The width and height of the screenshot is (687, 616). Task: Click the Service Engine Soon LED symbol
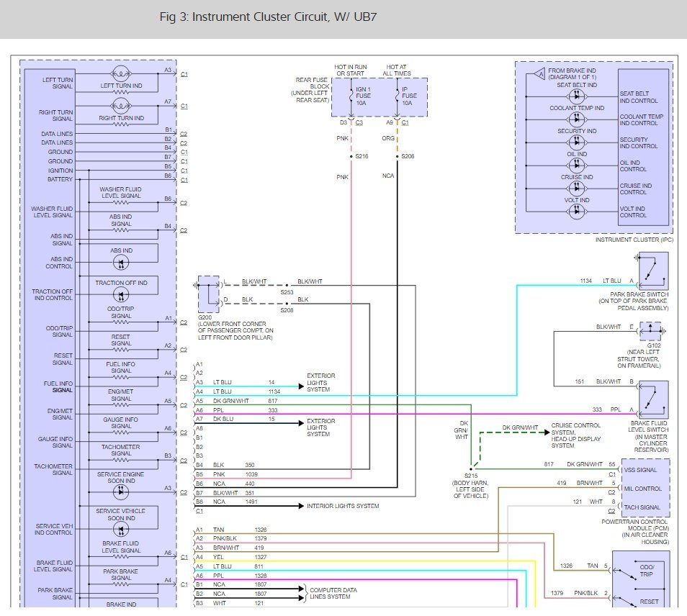pyautogui.click(x=121, y=492)
